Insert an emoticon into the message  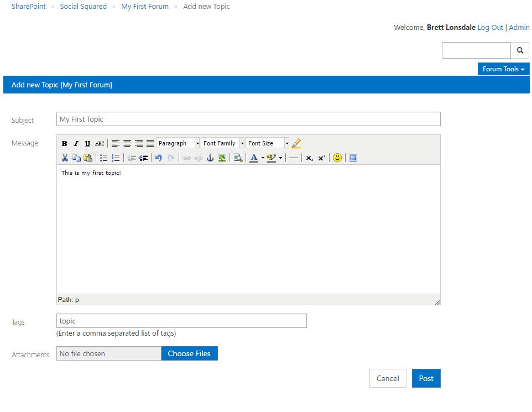pyautogui.click(x=337, y=158)
